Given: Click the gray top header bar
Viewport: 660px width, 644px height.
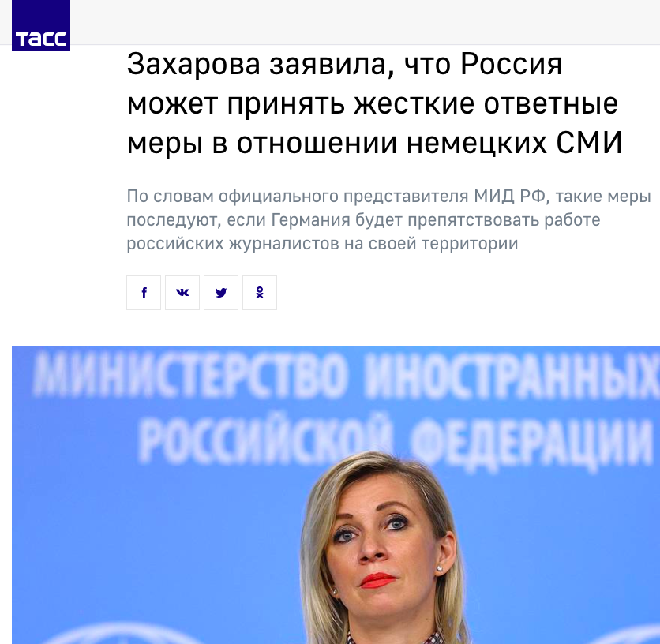Looking at the screenshot, I should 365,22.
